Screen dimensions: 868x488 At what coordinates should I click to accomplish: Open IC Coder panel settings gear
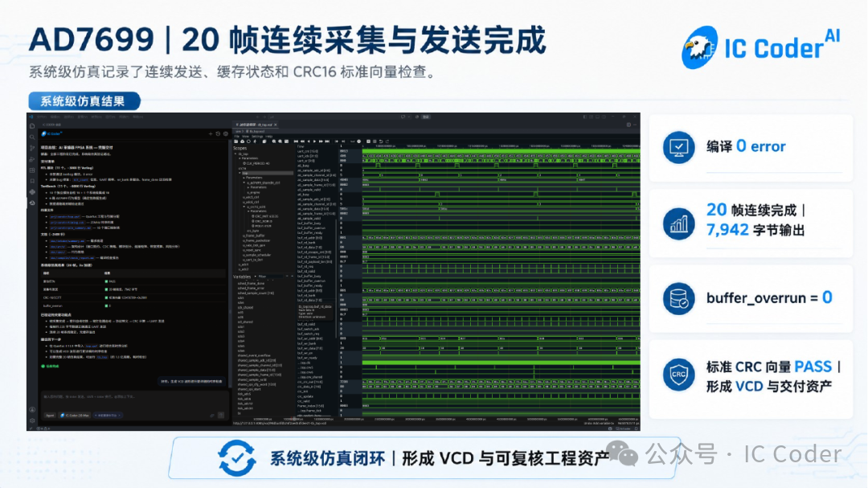(x=225, y=134)
